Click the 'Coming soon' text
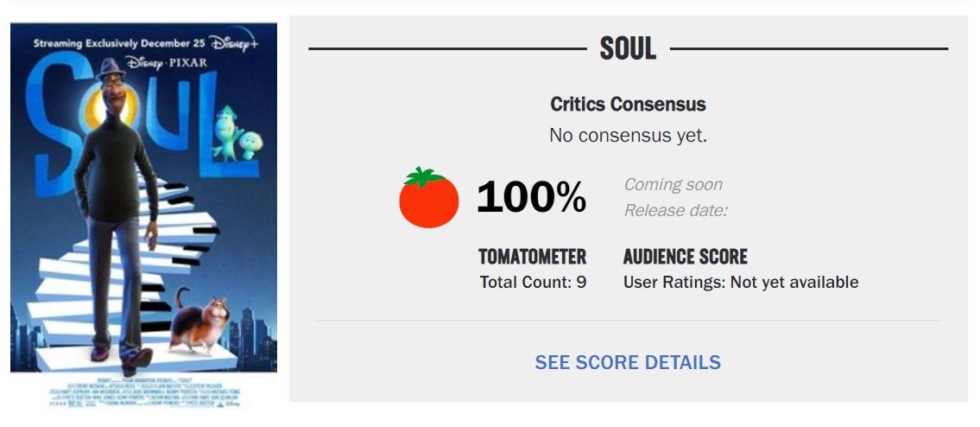This screenshot has height=427, width=980. 673,184
